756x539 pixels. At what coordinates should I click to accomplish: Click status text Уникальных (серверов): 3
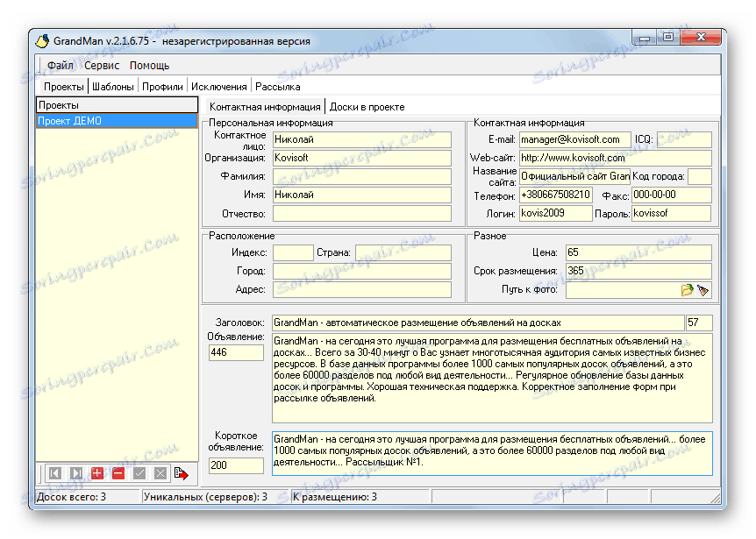[205, 497]
